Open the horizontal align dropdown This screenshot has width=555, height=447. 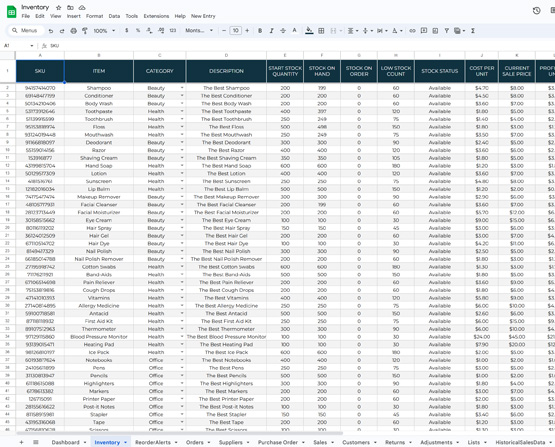pos(352,31)
